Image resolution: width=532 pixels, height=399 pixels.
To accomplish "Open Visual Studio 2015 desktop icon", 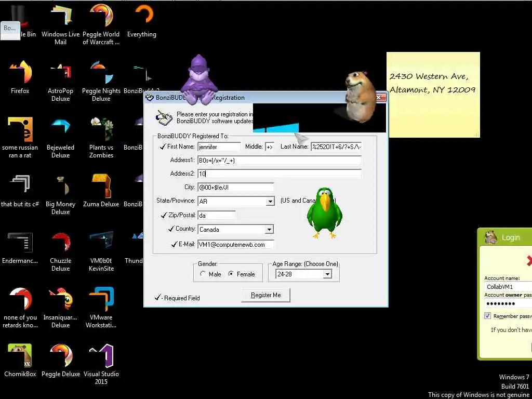I will click(101, 365).
